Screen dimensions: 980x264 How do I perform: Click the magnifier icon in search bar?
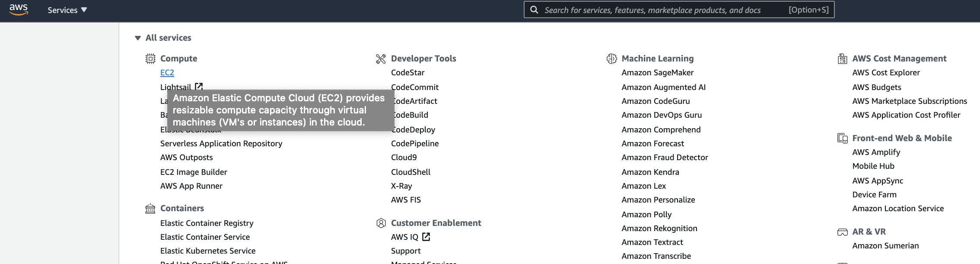coord(534,10)
